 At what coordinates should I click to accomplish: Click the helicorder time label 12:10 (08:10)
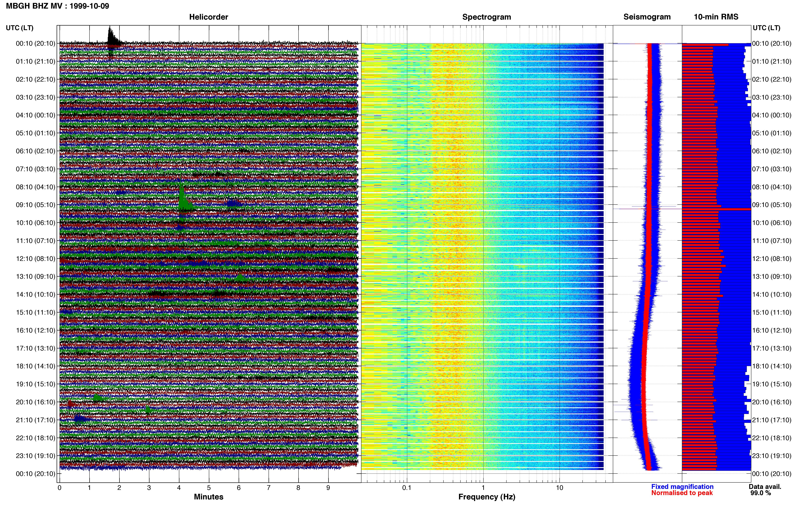pyautogui.click(x=36, y=259)
